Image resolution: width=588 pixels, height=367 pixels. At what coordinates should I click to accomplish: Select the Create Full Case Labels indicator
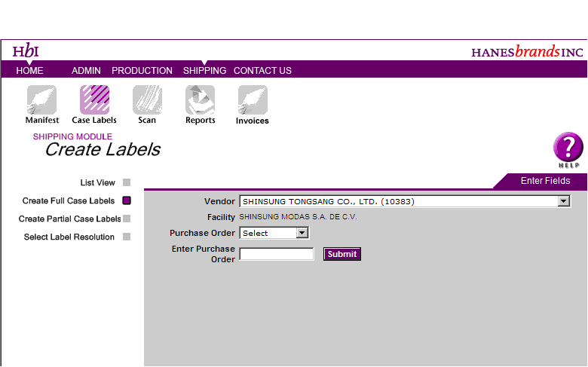pos(127,200)
